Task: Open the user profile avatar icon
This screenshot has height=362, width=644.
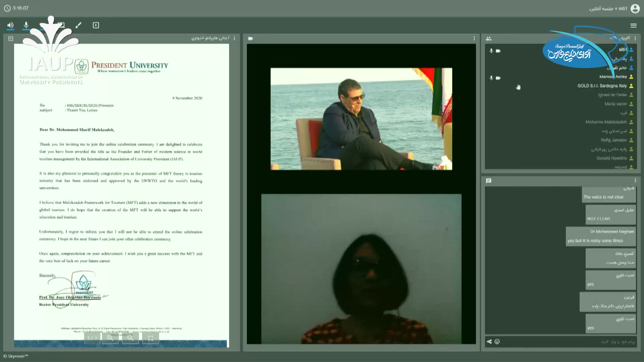Action: (635, 8)
